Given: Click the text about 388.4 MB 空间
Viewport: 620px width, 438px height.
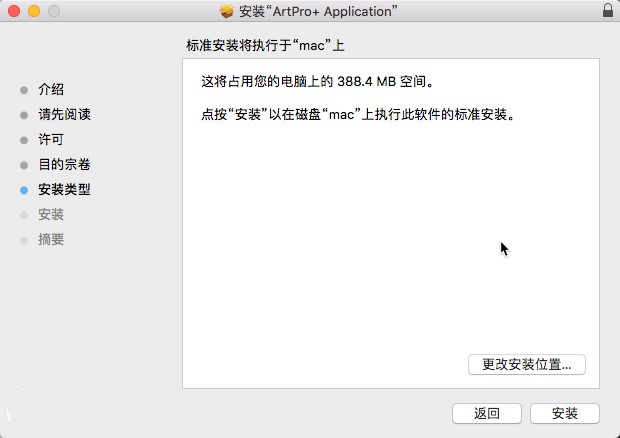Looking at the screenshot, I should click(x=318, y=82).
